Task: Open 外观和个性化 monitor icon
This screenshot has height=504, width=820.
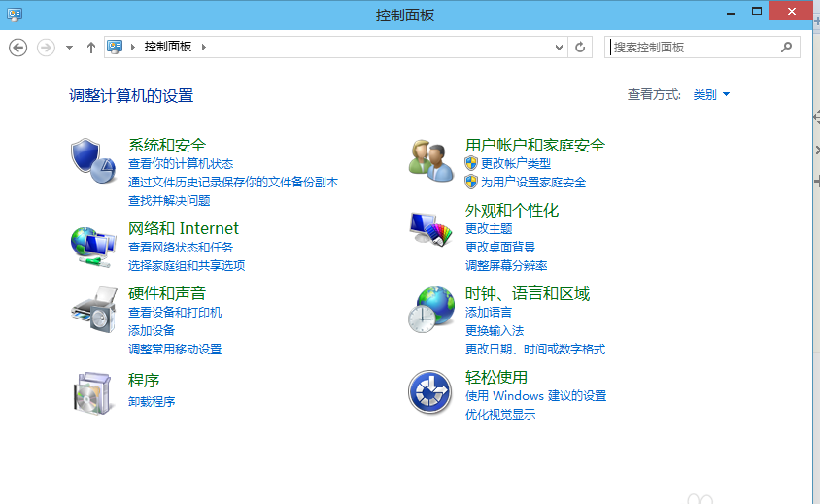Action: (431, 229)
